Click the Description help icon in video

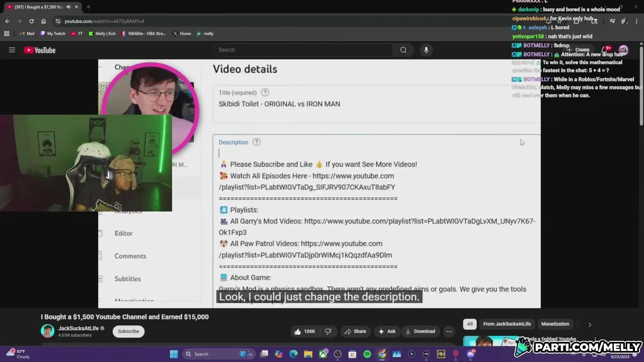tap(256, 142)
